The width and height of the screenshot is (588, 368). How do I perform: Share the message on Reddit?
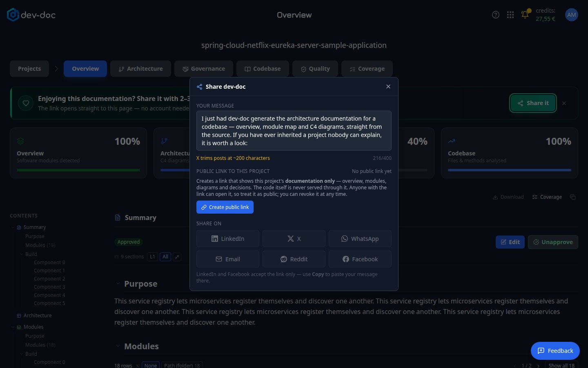coord(294,259)
